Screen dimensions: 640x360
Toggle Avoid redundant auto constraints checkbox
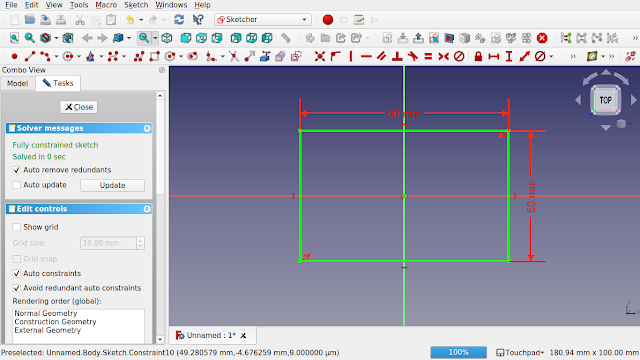click(16, 288)
